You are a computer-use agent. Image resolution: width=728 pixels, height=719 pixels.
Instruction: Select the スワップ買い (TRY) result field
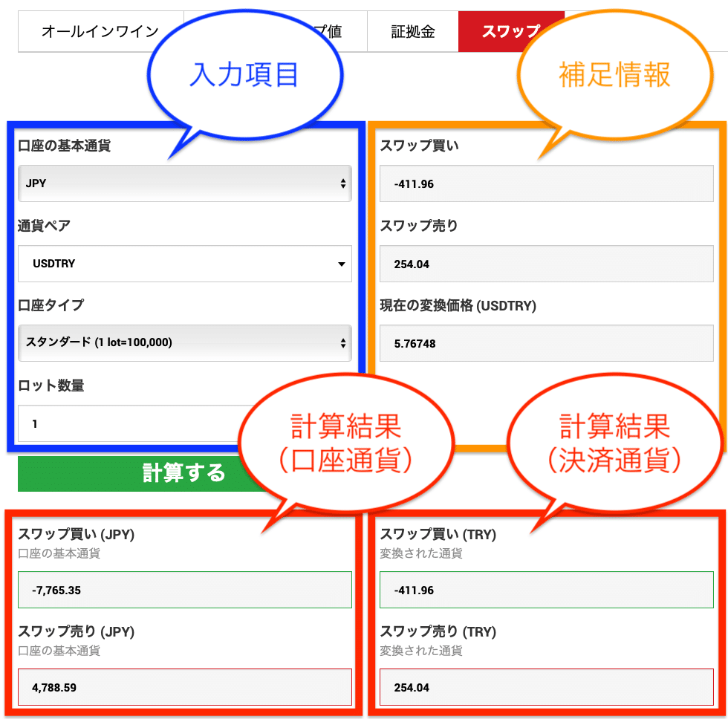[546, 591]
